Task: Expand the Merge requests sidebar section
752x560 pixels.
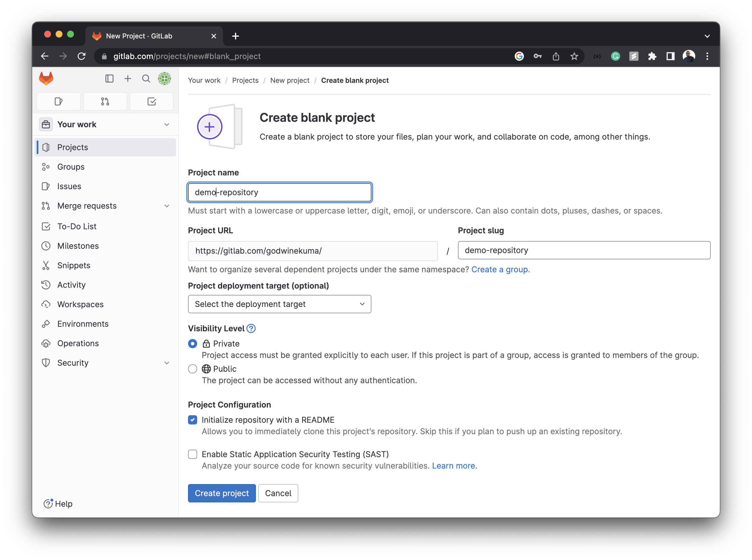Action: 167,206
